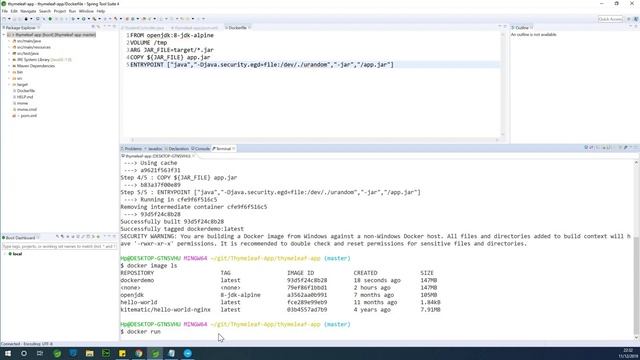The image size is (640, 360).
Task: Click the New file toolbar icon
Action: point(4,19)
